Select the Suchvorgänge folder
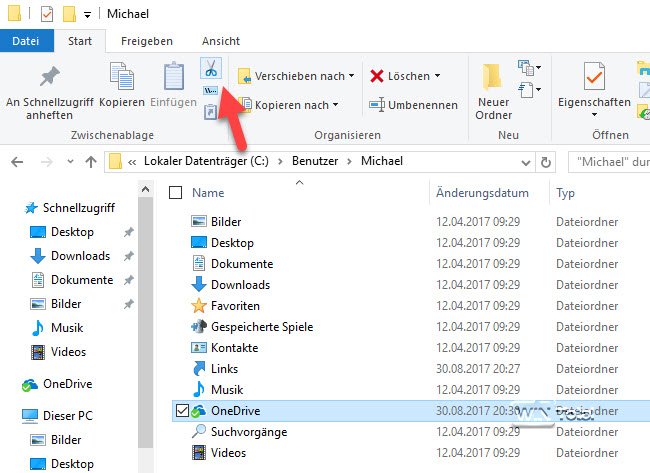The image size is (650, 473). point(249,432)
